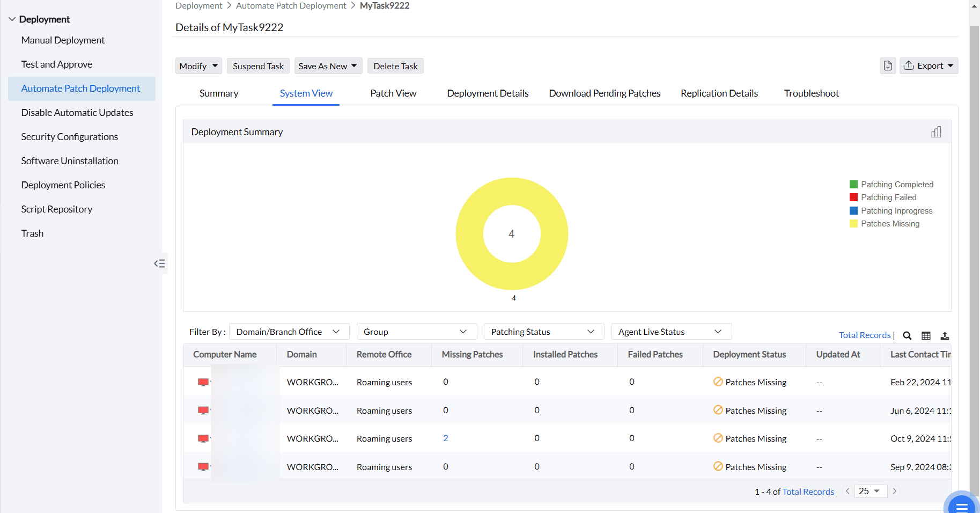Click the download report icon beside Export
Screen dimensions: 980x513
click(x=888, y=65)
